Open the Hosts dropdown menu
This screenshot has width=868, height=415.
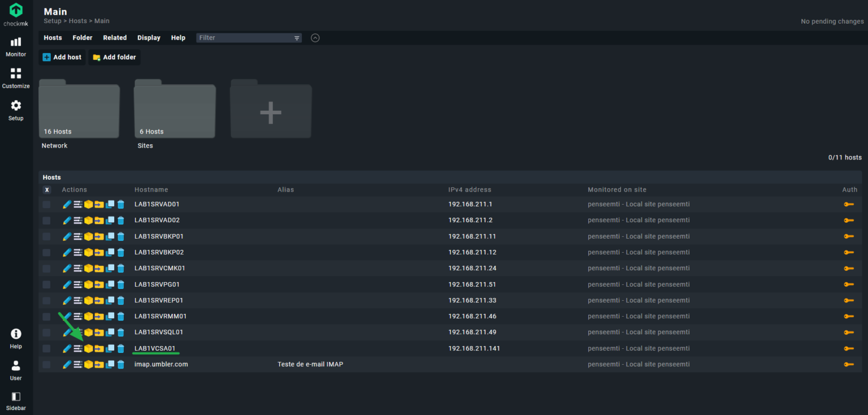(53, 38)
